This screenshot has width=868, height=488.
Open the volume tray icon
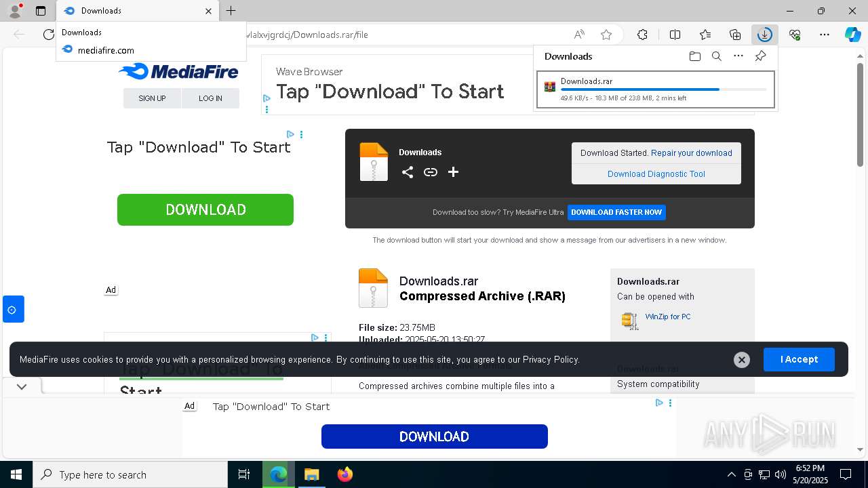pyautogui.click(x=780, y=474)
